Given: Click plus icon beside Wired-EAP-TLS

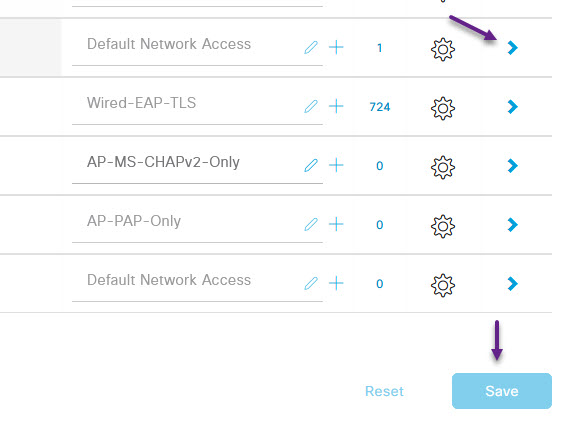Looking at the screenshot, I should click(x=336, y=106).
